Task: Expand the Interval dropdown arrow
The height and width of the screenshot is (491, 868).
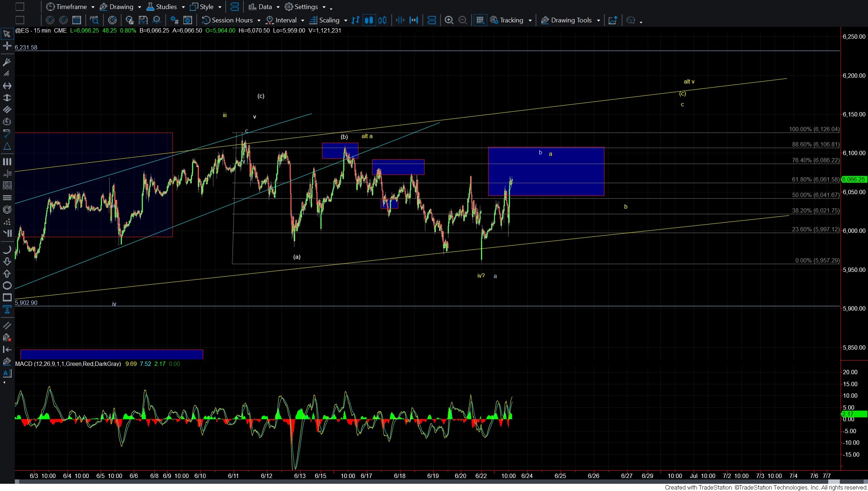Action: pos(302,21)
